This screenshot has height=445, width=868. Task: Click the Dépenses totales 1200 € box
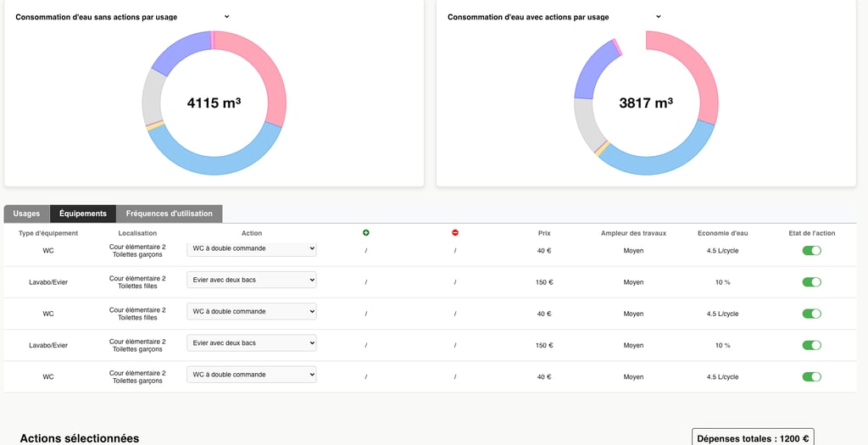point(753,438)
